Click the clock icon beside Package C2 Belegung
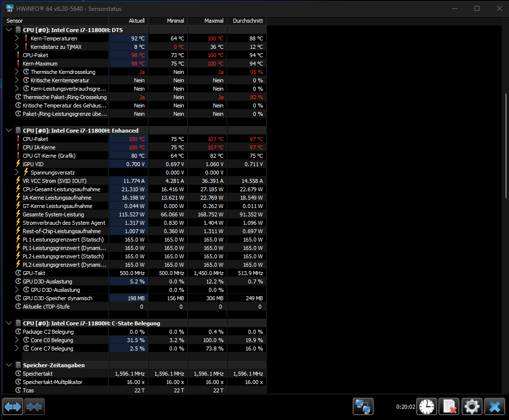The width and height of the screenshot is (509, 420). 18,332
